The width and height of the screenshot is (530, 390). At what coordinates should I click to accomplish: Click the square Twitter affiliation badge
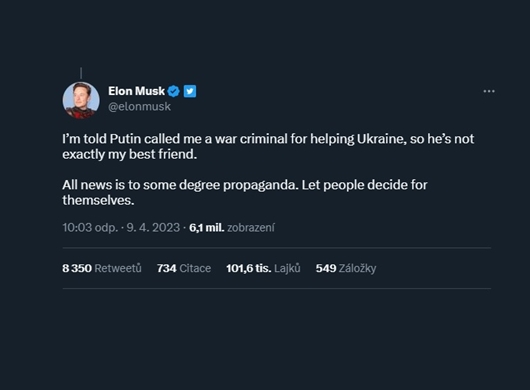(190, 91)
